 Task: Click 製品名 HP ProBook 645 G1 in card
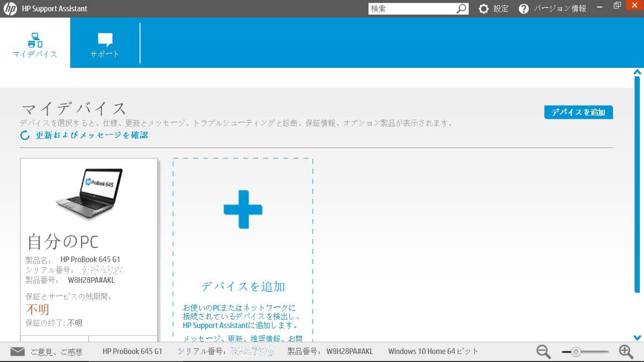click(73, 259)
